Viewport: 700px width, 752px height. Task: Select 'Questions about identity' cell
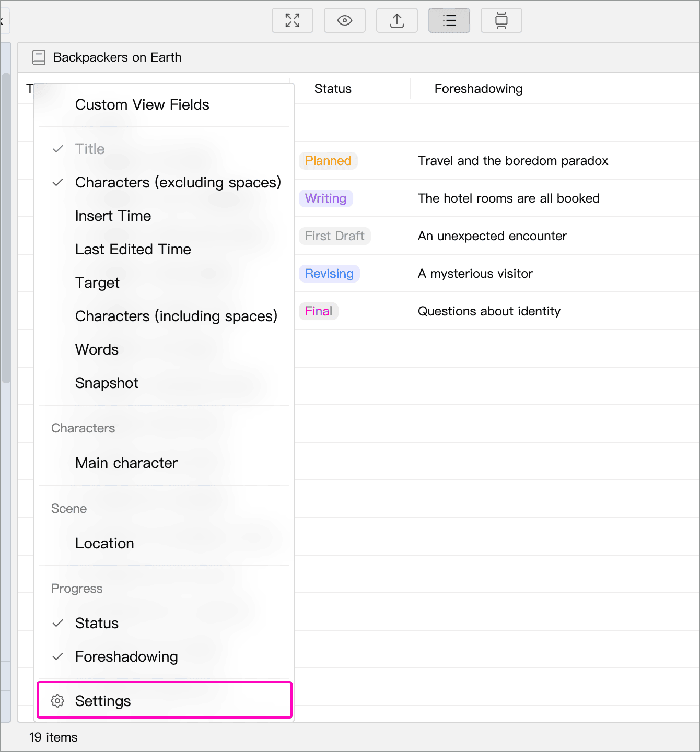point(489,311)
